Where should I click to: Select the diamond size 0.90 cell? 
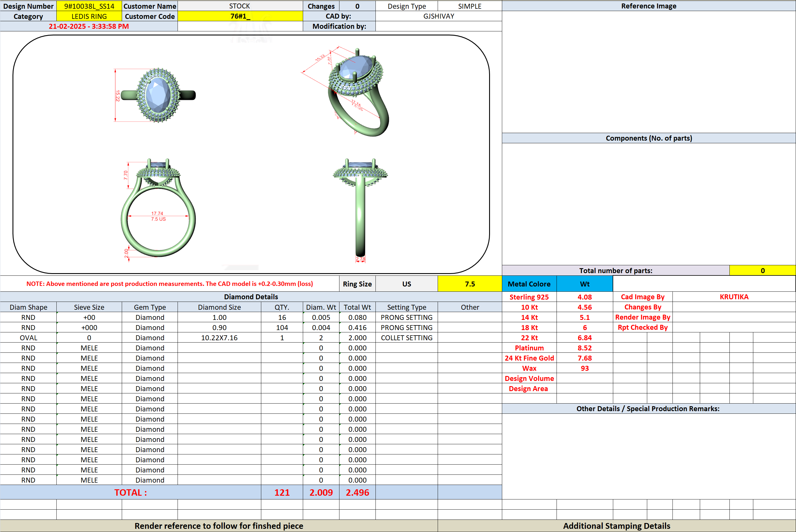(219, 327)
